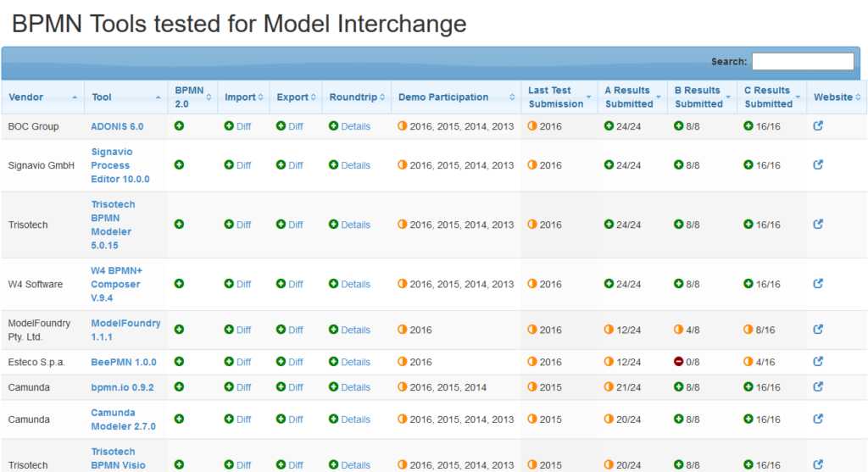Open Export Diff link for bpmn.io
Viewport: 868px width, 472px height.
(296, 387)
